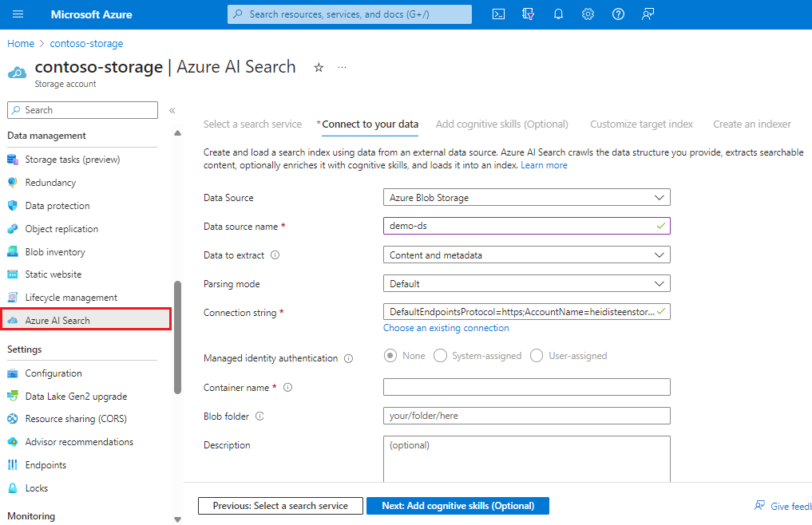Screen dimensions: 812x525
Task: Expand the Data to extract dropdown
Action: point(526,255)
